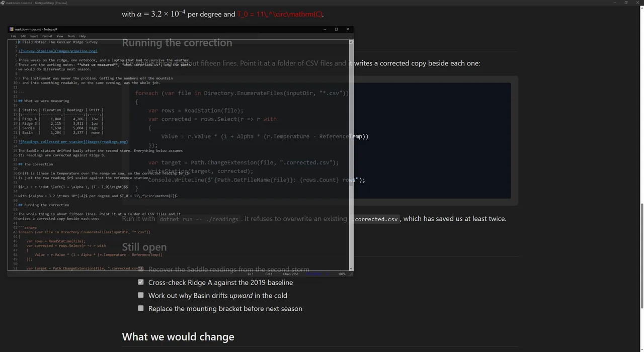Minimize the Notepad# editor window
Image resolution: width=644 pixels, height=352 pixels.
point(325,29)
